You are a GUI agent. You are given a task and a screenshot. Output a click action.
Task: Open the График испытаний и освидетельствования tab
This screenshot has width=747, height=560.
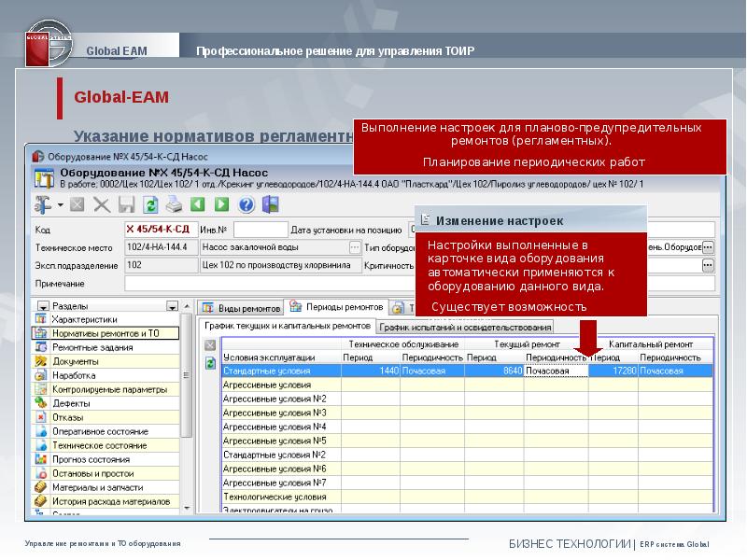point(465,327)
